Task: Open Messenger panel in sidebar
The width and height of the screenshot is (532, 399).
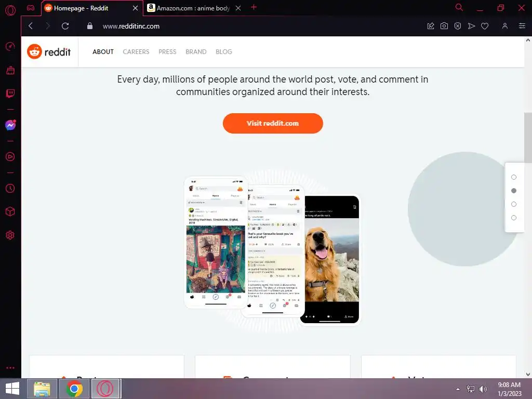Action: tap(10, 125)
